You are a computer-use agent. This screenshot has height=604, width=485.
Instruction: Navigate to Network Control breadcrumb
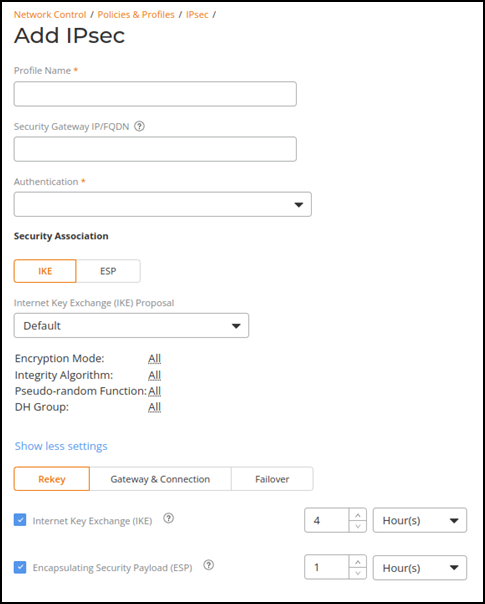click(50, 15)
